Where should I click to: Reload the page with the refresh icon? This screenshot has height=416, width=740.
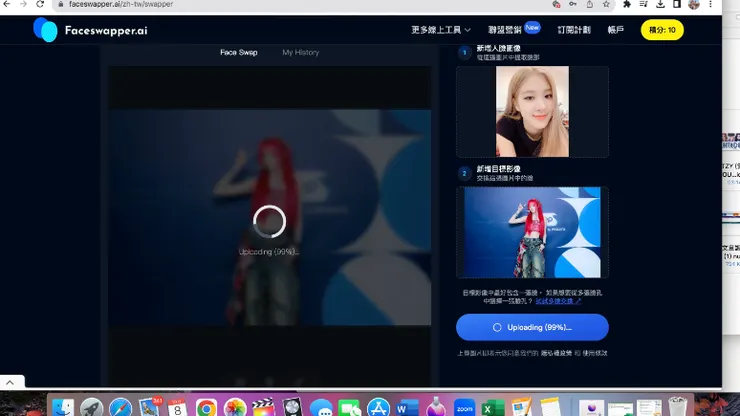coord(40,4)
